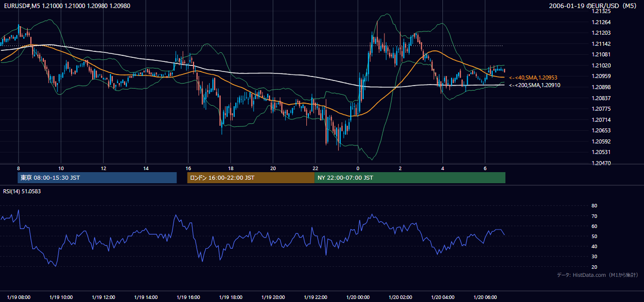Click price axis value 1.20775
The image size is (644, 302).
click(x=602, y=109)
